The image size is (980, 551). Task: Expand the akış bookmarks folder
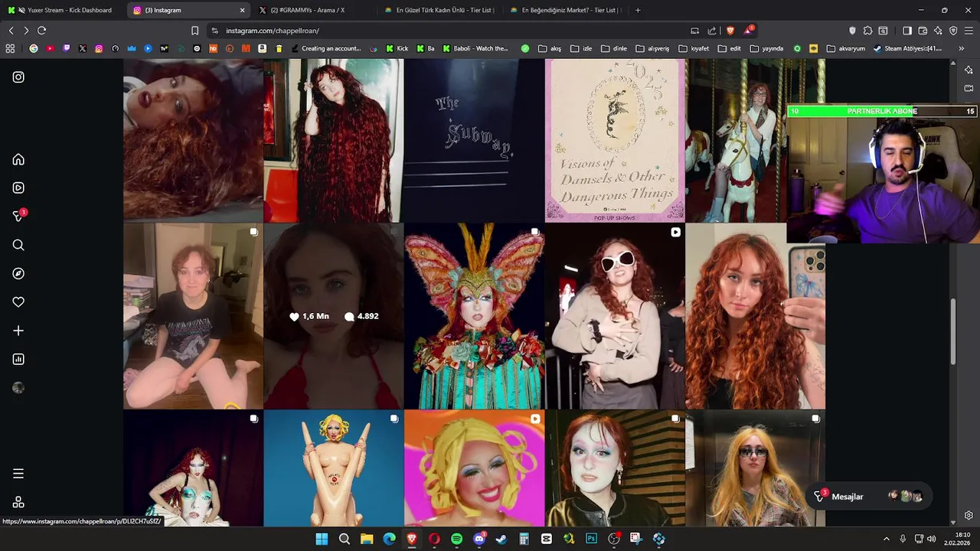[550, 48]
